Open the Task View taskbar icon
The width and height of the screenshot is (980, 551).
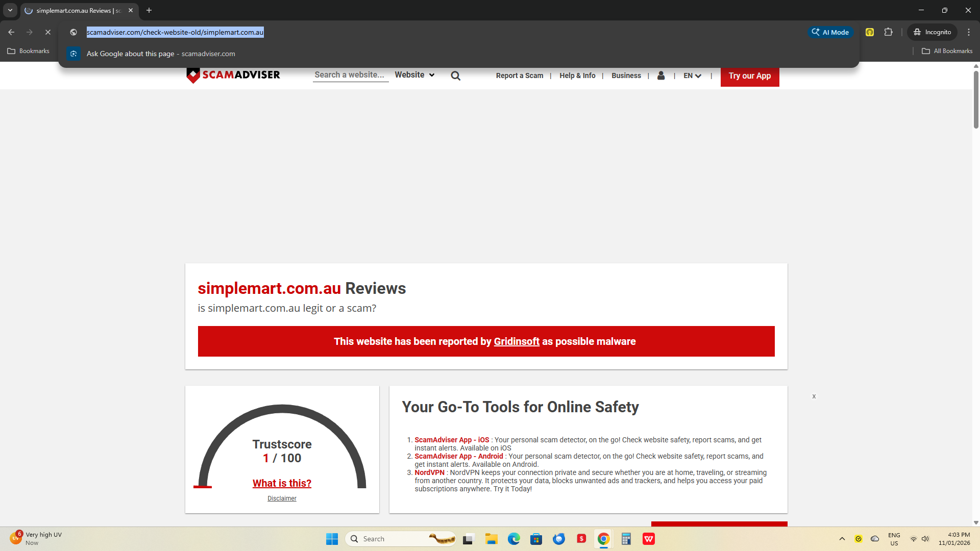pos(469,539)
